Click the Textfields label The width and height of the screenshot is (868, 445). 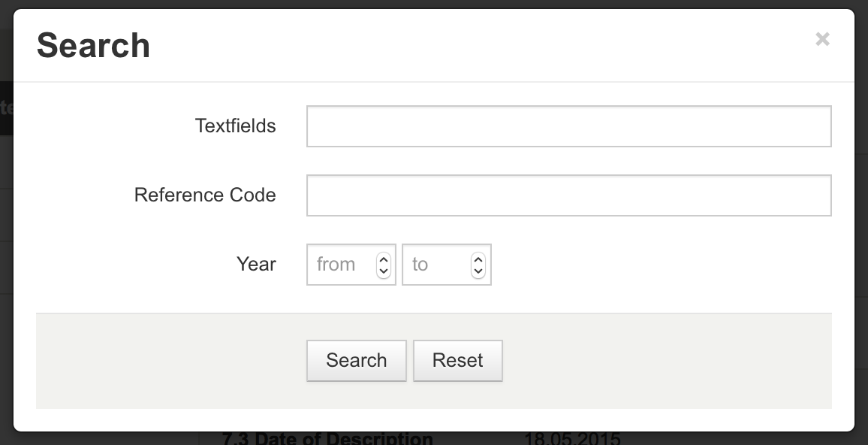[235, 126]
